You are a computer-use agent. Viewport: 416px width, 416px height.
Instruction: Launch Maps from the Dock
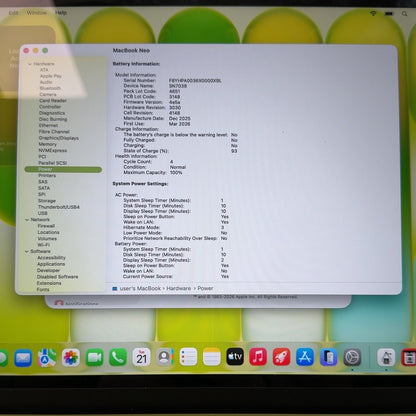click(47, 358)
